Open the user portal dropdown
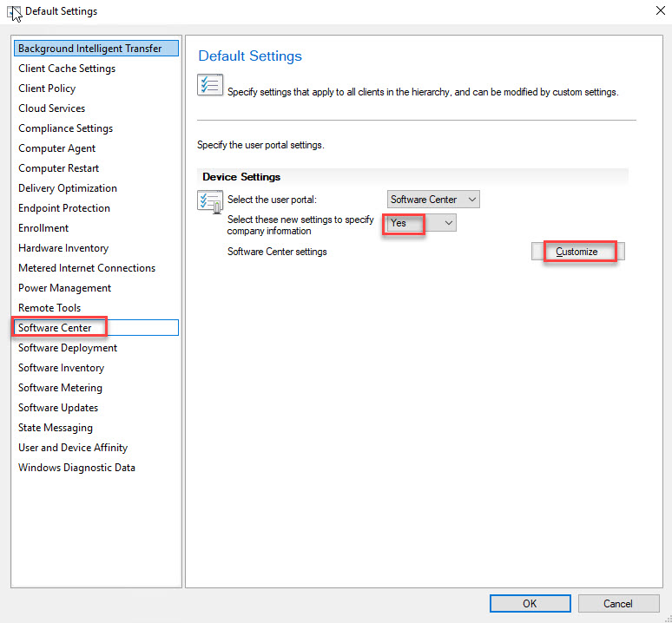The height and width of the screenshot is (623, 672). (x=433, y=200)
